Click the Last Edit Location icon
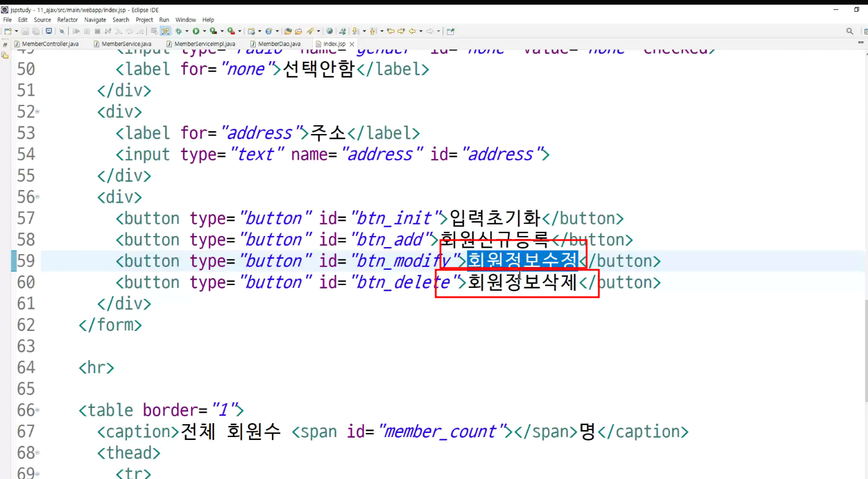868x479 pixels. (391, 31)
